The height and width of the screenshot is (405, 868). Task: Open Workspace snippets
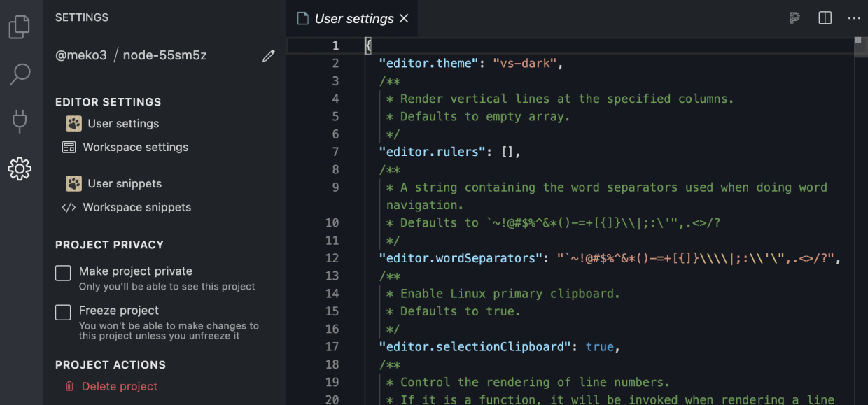(136, 208)
